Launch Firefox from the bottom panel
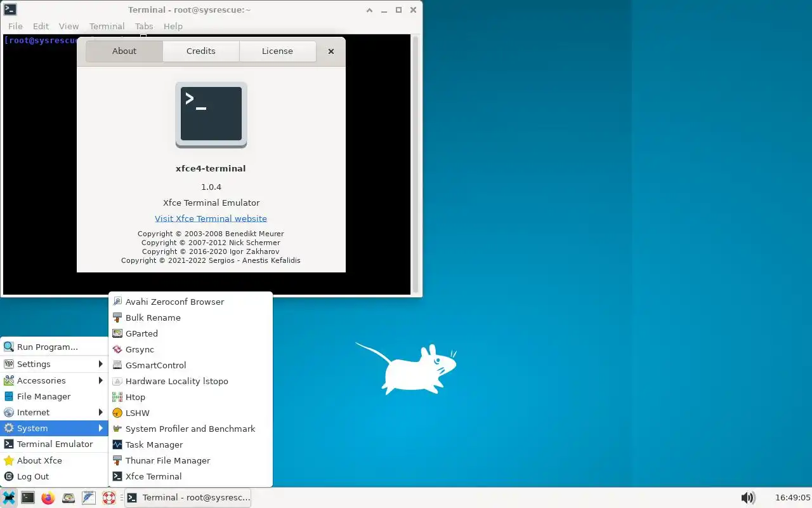 pyautogui.click(x=48, y=498)
